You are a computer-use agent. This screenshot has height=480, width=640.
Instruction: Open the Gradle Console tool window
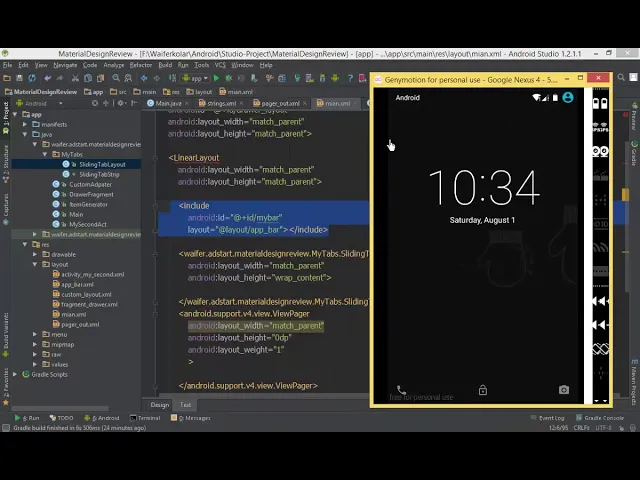coord(600,418)
